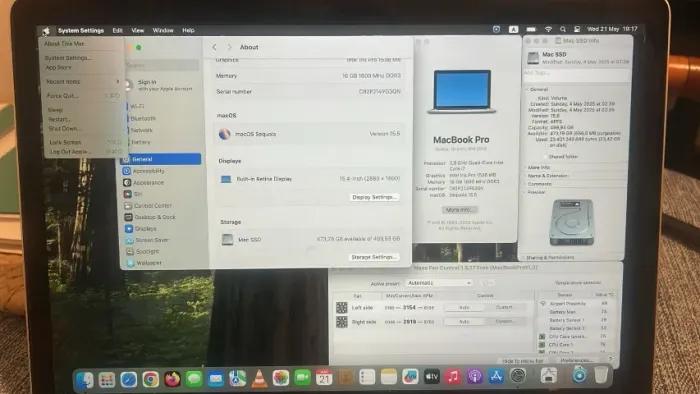
Task: Launch Firefox from the Dock
Action: (172, 379)
